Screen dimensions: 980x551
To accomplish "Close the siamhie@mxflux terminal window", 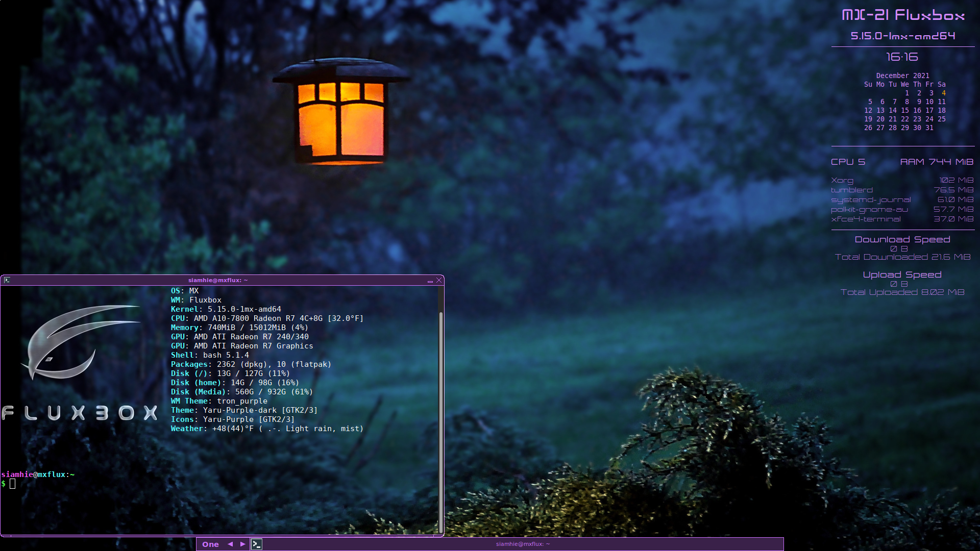I will coord(439,280).
